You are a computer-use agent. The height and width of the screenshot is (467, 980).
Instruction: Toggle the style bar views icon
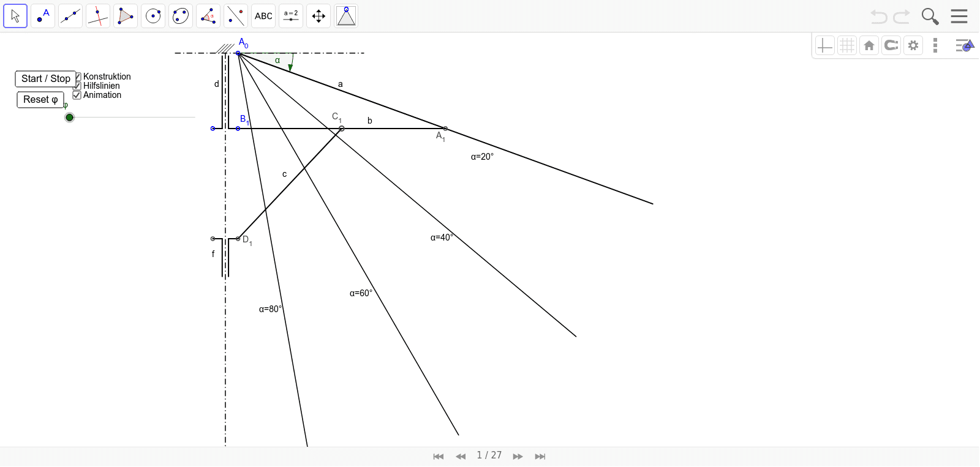point(965,45)
